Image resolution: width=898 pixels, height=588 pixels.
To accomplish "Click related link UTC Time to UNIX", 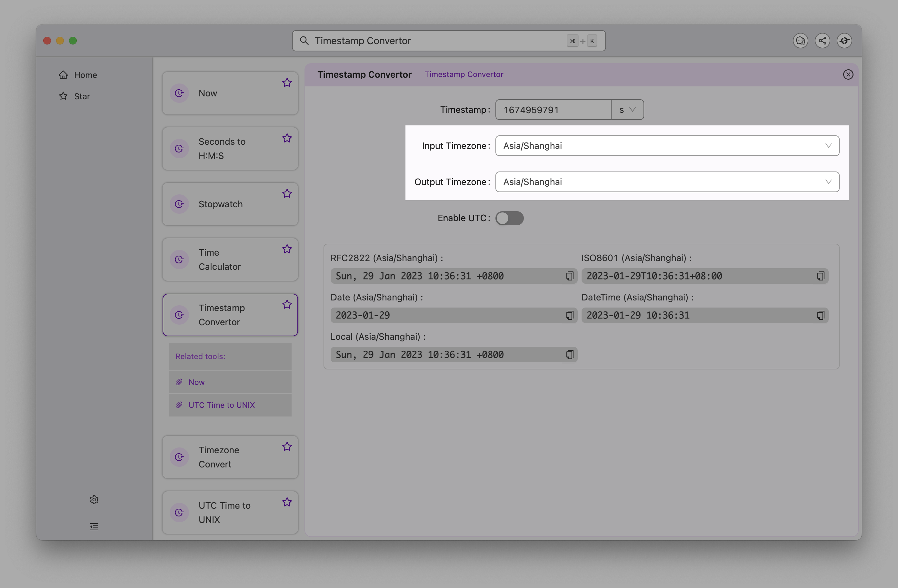I will [222, 405].
